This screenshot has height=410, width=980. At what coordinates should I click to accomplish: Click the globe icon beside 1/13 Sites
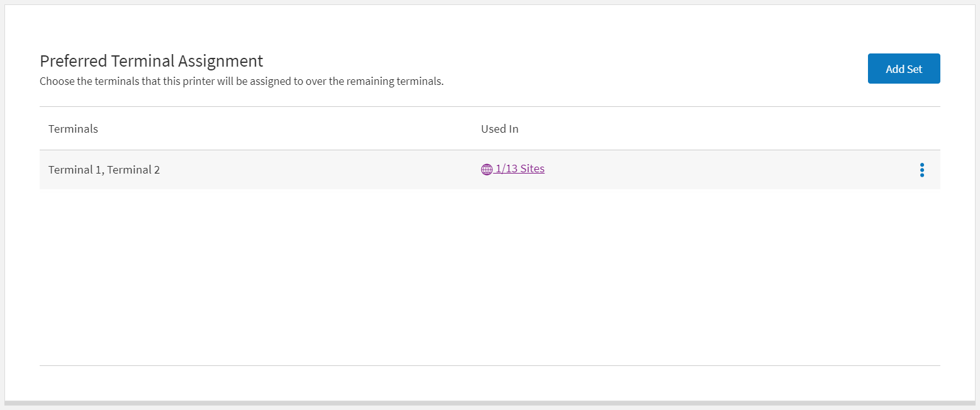pos(487,169)
